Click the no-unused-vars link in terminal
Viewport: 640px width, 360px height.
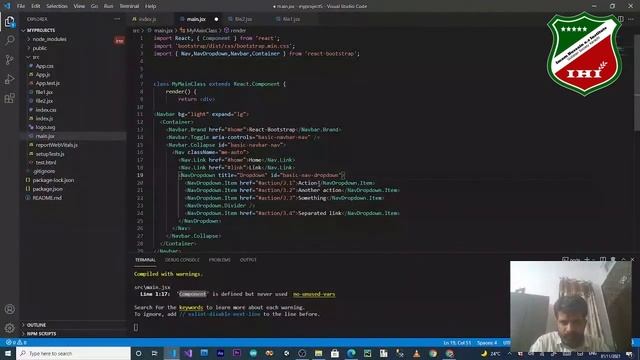click(314, 294)
